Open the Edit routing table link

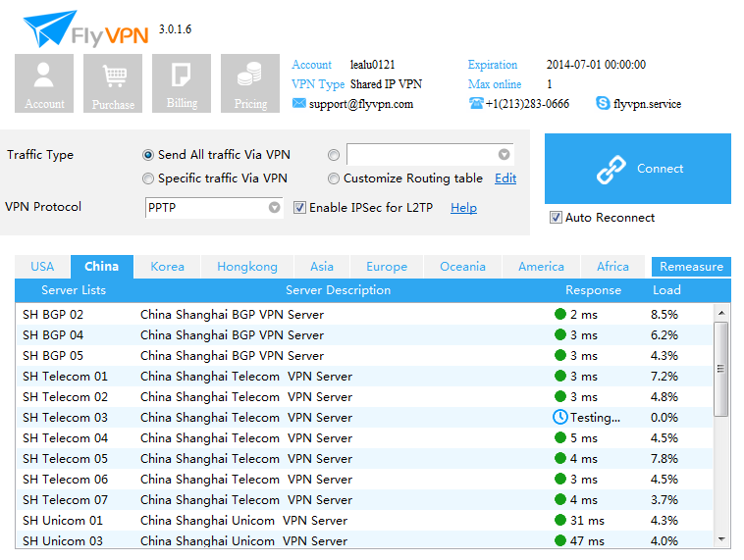pyautogui.click(x=505, y=178)
